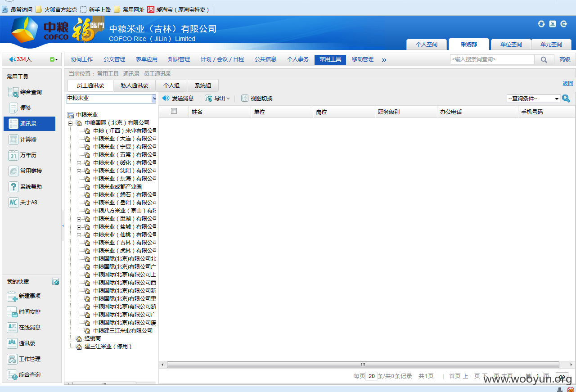This screenshot has height=392, width=576.
Task: Expand 中粮米业（沈阳）有限公司 node
Action: [79, 171]
